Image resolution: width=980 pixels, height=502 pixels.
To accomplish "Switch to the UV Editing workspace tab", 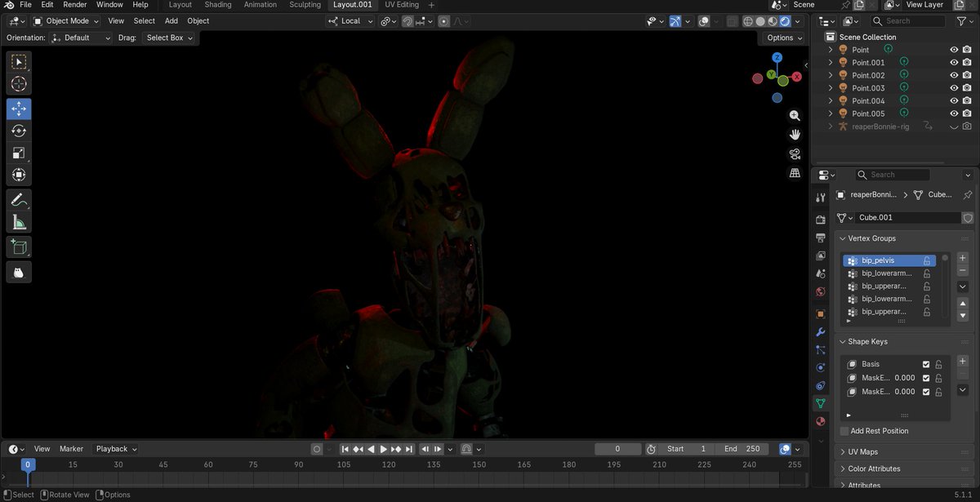I will [402, 5].
